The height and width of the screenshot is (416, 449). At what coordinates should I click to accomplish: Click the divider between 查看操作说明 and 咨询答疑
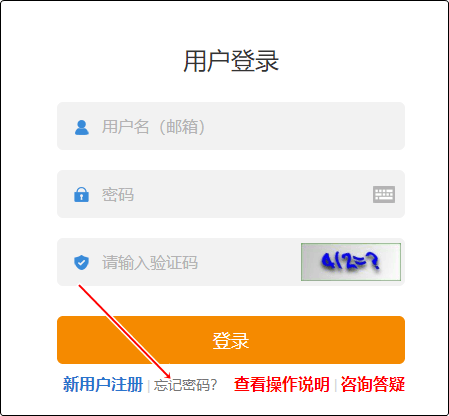[x=335, y=385]
